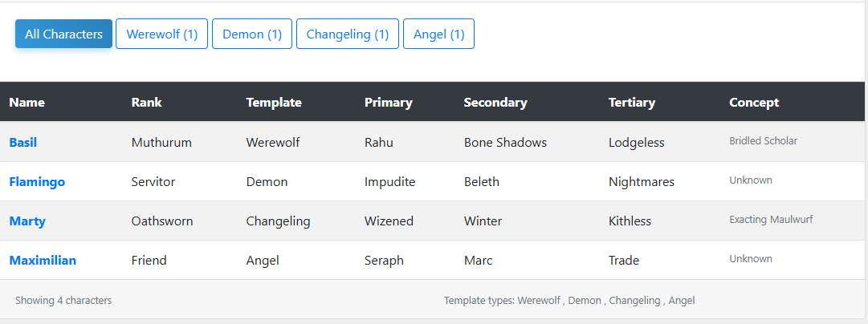868x324 pixels.
Task: Open the Flamingo character link
Action: [37, 182]
